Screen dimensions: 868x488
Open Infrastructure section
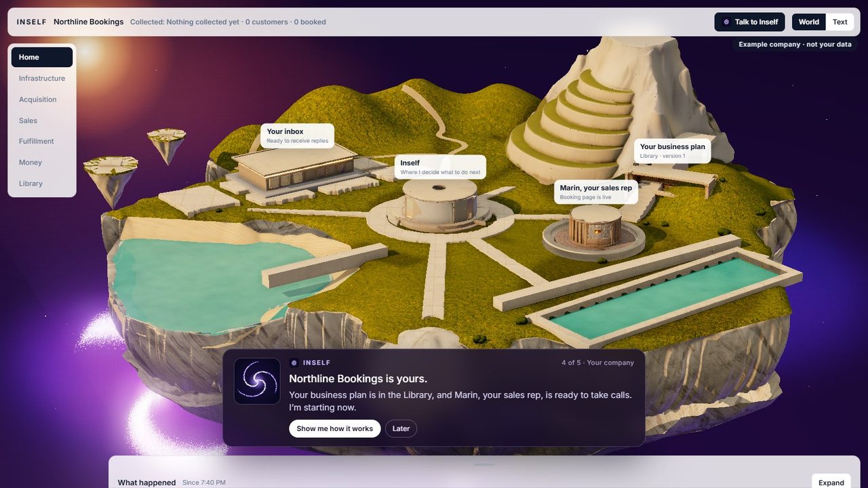click(42, 78)
